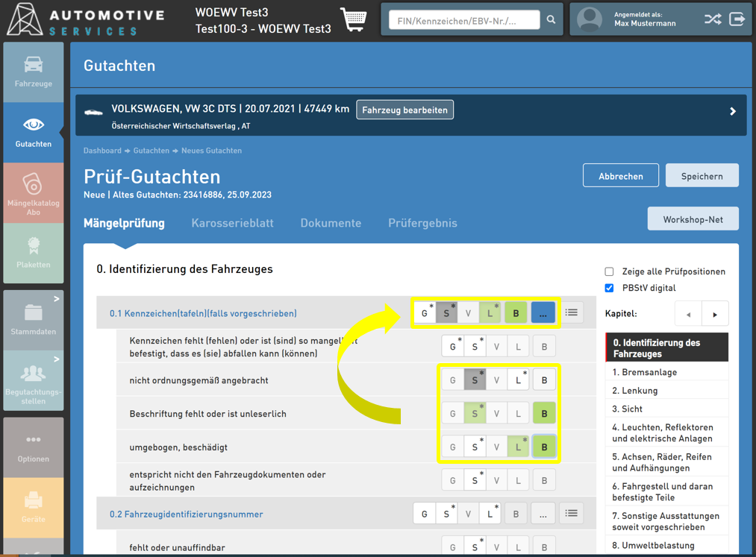This screenshot has width=756, height=557.
Task: Click the search magnifier icon
Action: coord(551,20)
